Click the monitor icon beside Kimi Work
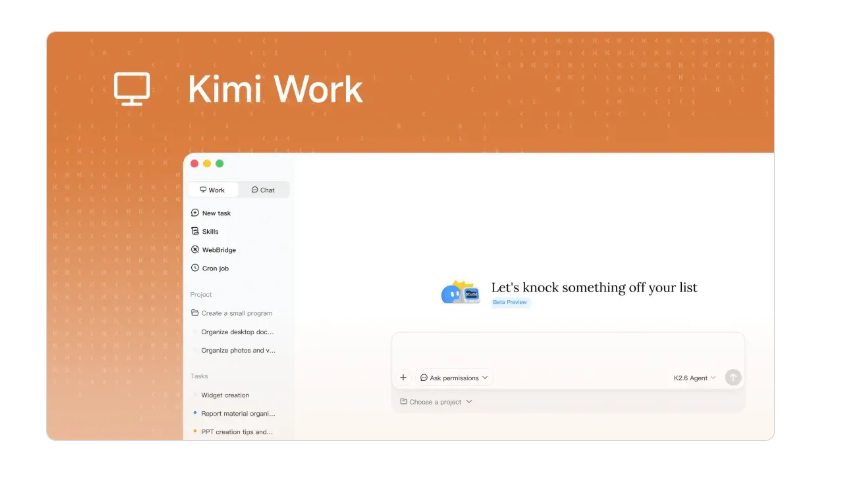 click(132, 89)
